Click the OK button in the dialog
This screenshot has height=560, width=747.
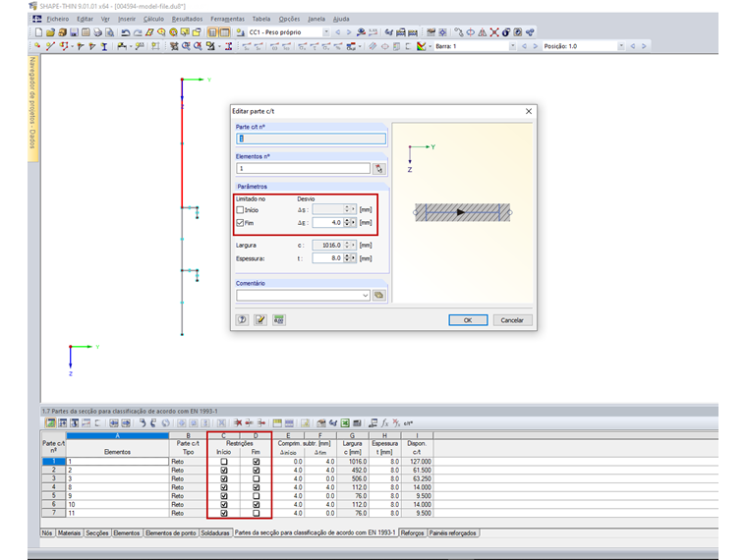coord(468,320)
